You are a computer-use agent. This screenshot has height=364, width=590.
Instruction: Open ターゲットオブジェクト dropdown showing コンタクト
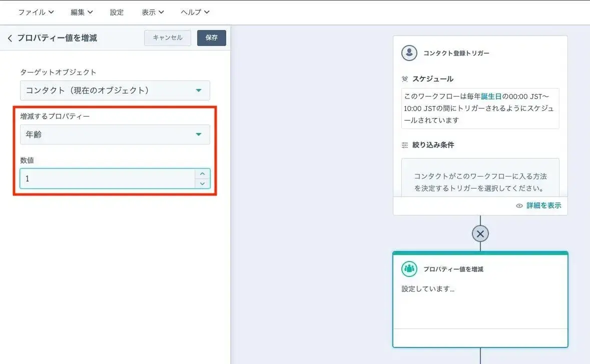click(115, 90)
